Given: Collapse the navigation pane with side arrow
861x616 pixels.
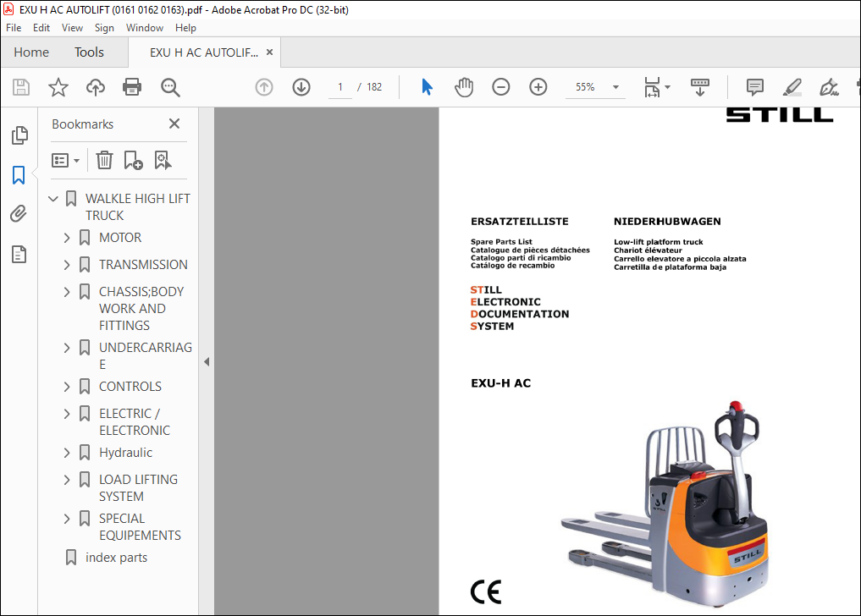Looking at the screenshot, I should pos(207,362).
